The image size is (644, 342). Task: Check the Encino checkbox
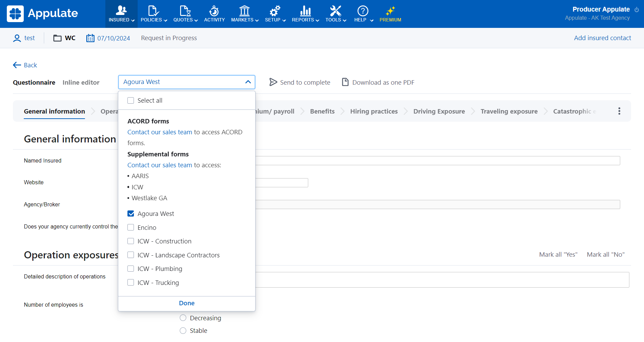[130, 227]
